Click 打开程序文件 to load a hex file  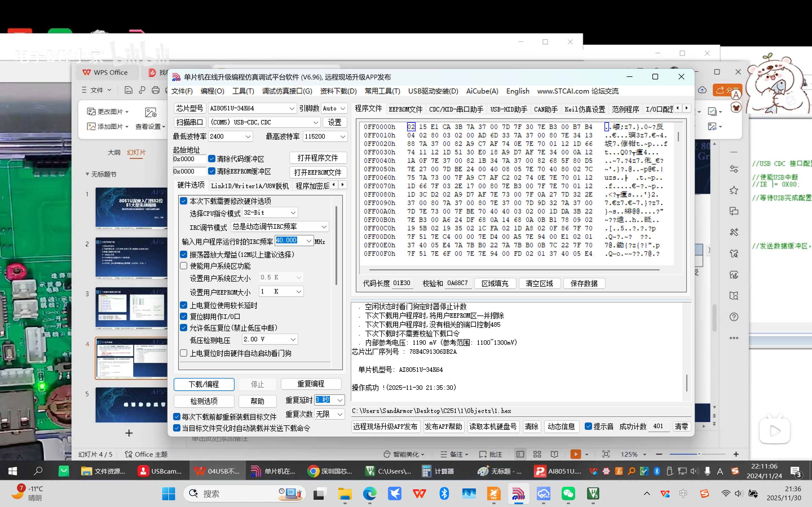(317, 158)
